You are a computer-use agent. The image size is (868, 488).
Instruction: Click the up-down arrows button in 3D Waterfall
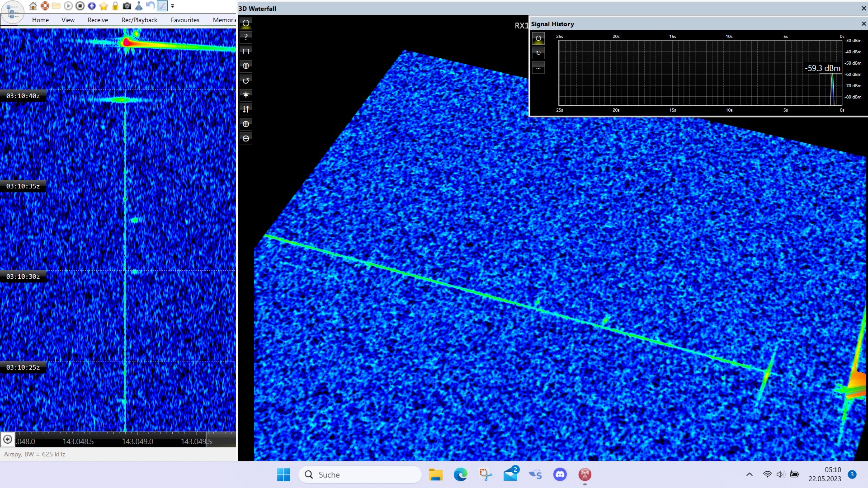pos(246,109)
